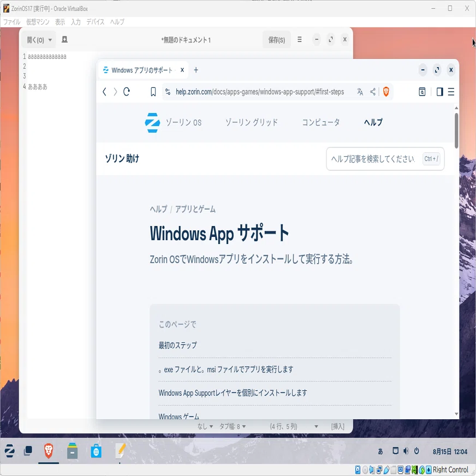Image resolution: width=476 pixels, height=476 pixels.
Task: Click the あ input method indicator
Action: click(380, 451)
